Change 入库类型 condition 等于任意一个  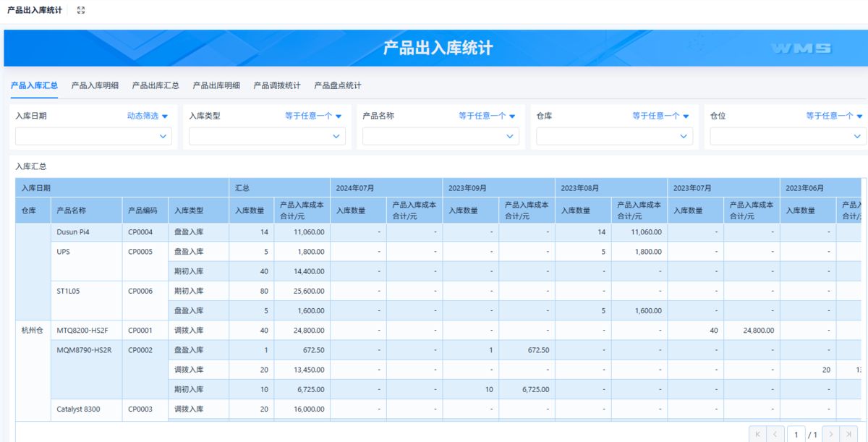(313, 116)
